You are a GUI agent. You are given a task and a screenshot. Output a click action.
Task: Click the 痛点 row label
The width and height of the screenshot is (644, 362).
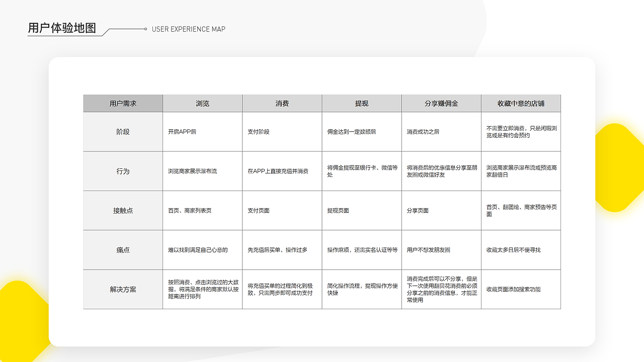tap(122, 250)
